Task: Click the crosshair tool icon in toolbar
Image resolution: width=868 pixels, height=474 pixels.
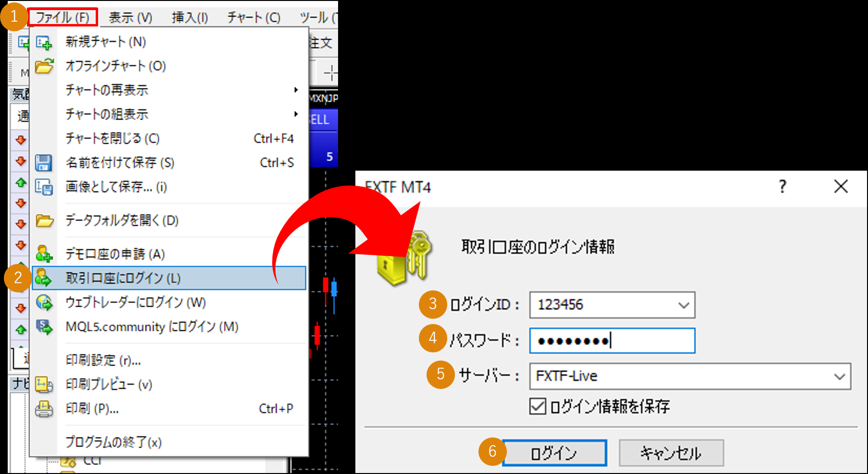Action: (x=331, y=74)
